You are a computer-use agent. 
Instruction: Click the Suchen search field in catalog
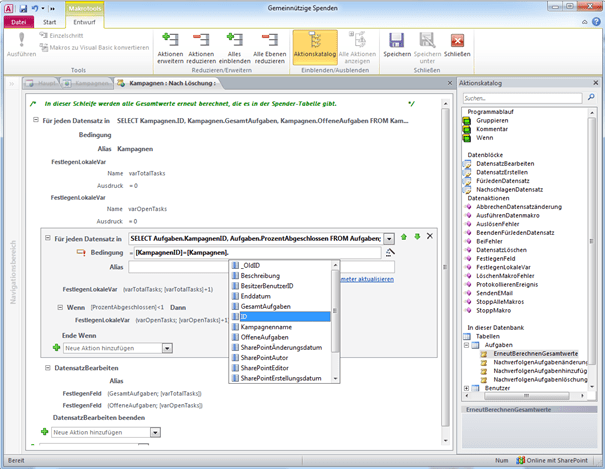pos(522,98)
